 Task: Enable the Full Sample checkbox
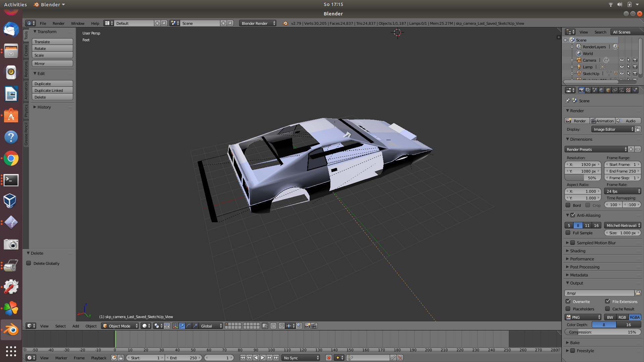568,233
